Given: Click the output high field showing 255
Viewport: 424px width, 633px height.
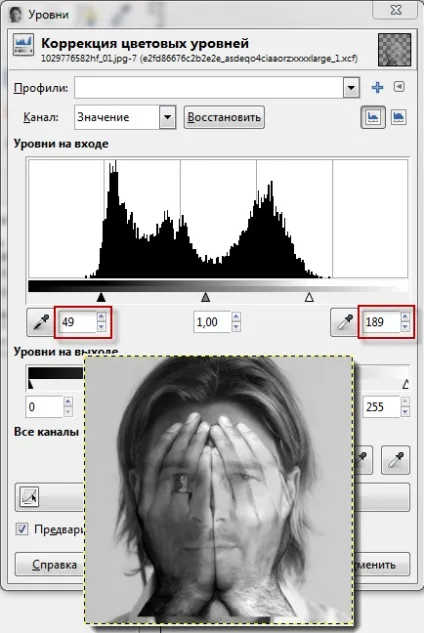Looking at the screenshot, I should click(x=382, y=407).
